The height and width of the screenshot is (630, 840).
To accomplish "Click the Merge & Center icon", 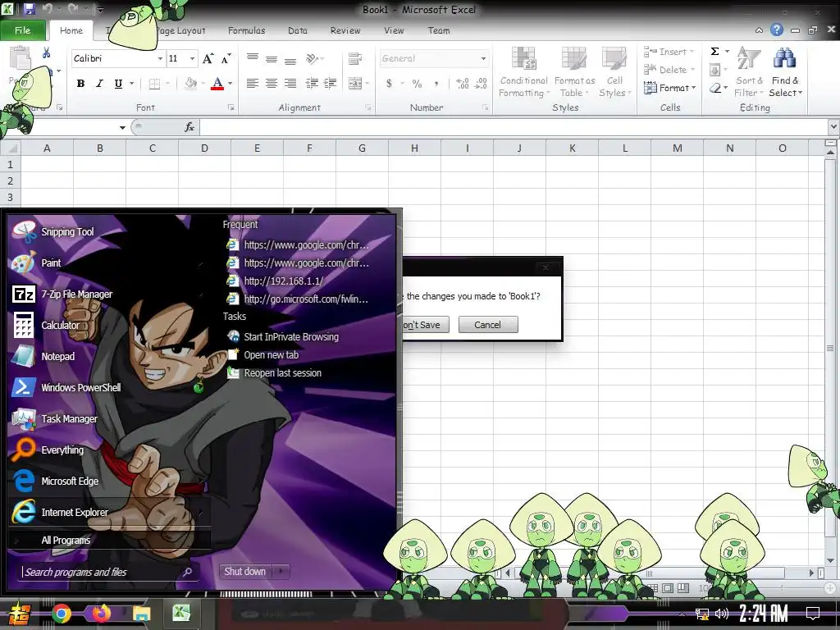I will click(x=354, y=83).
